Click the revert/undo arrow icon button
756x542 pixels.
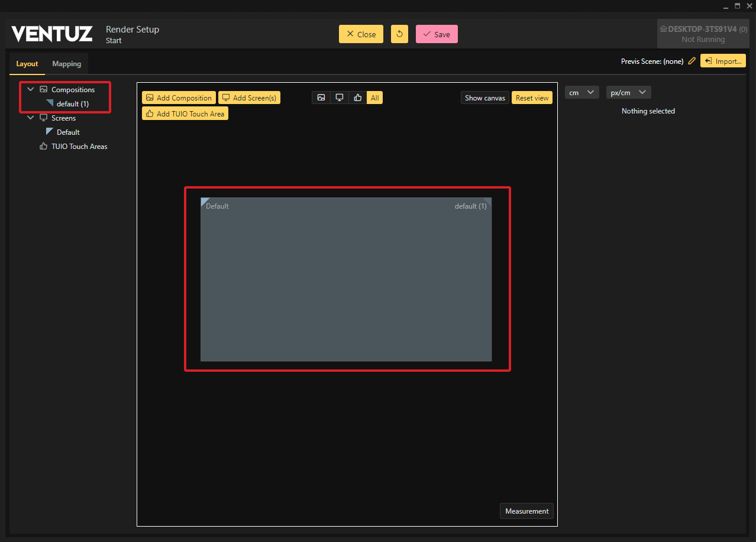tap(399, 34)
